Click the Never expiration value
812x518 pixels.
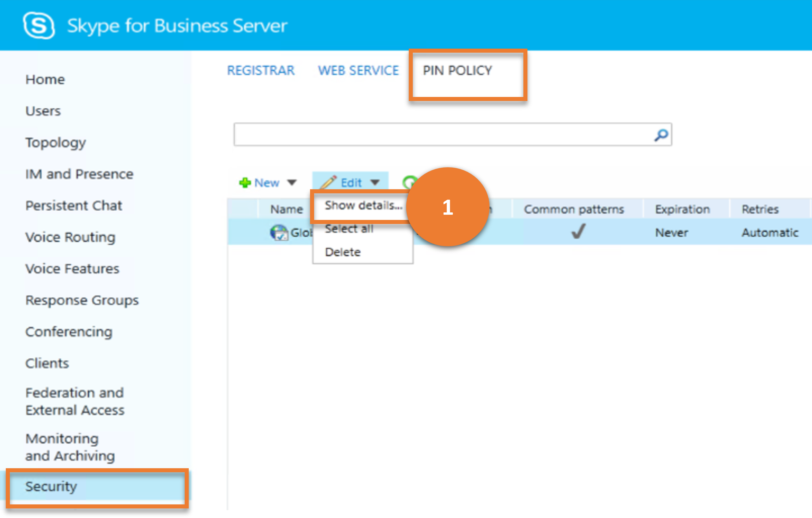pos(671,233)
